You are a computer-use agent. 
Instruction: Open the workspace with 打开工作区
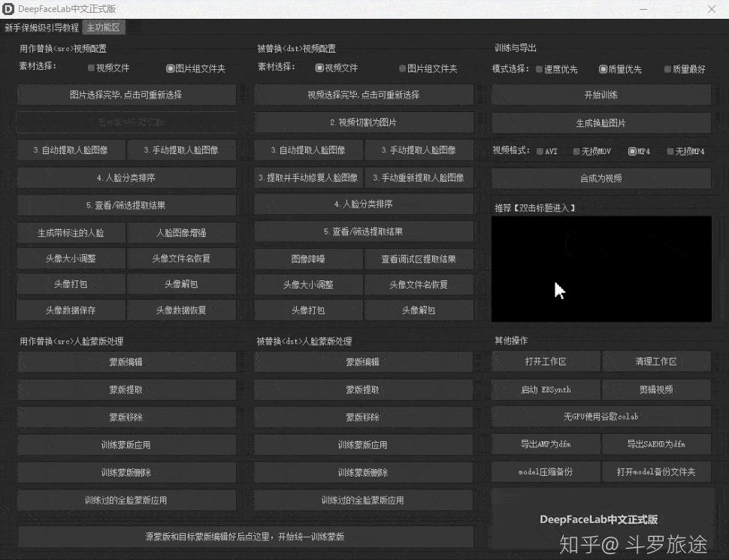546,361
